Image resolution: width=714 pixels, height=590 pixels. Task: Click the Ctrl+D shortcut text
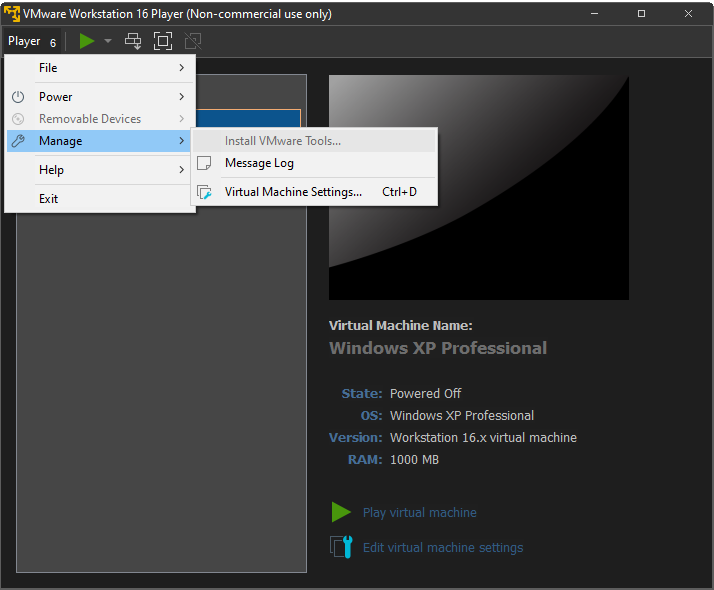(399, 192)
